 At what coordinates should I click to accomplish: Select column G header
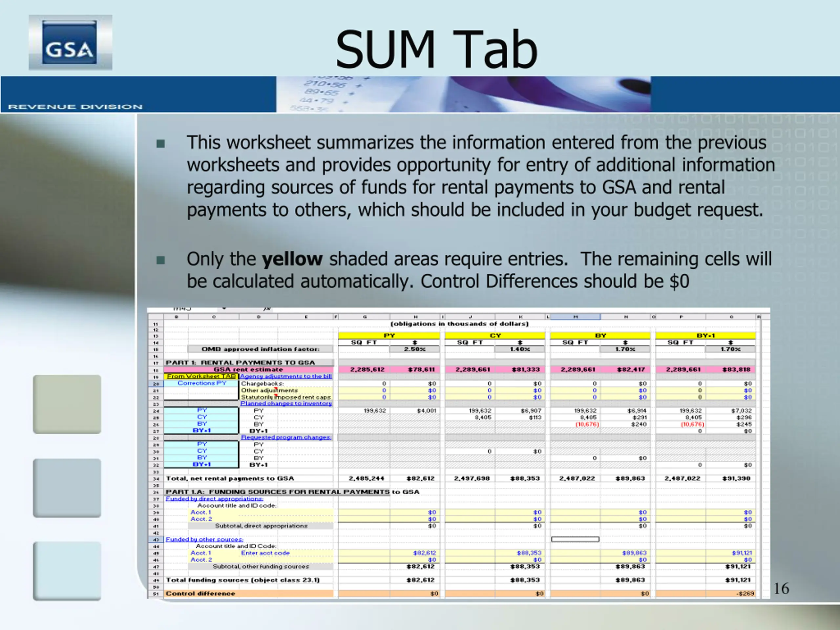point(365,317)
